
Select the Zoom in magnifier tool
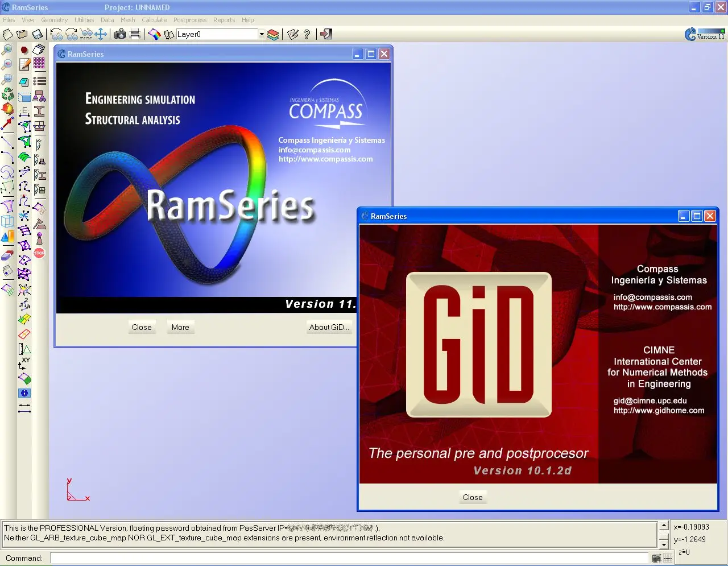click(7, 49)
